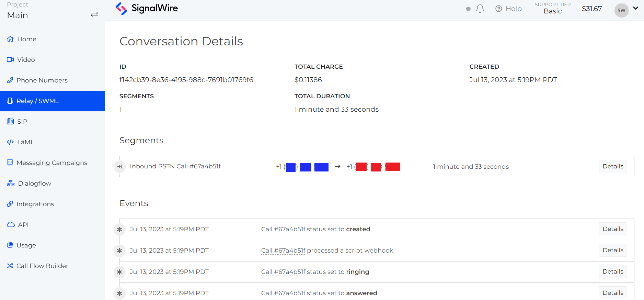The image size is (644, 300).
Task: Switch project using the swap arrows icon
Action: pos(94,14)
